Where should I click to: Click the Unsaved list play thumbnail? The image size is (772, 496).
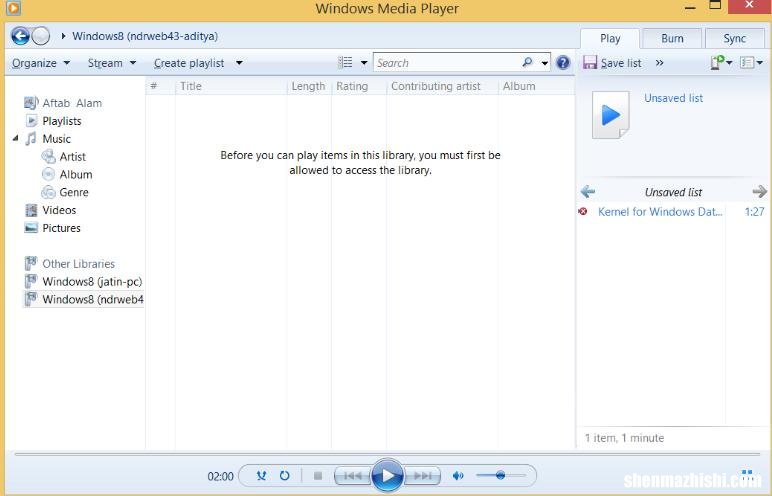(x=611, y=115)
